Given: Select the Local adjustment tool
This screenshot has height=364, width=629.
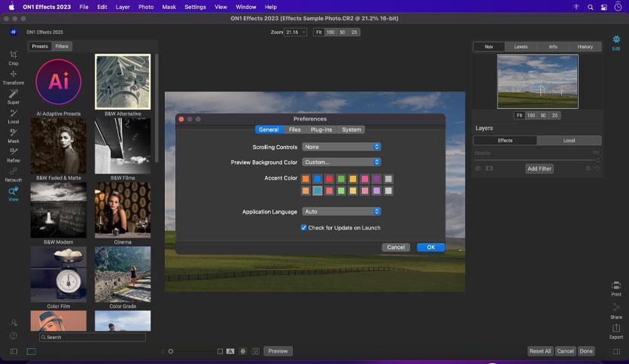Looking at the screenshot, I should click(14, 117).
